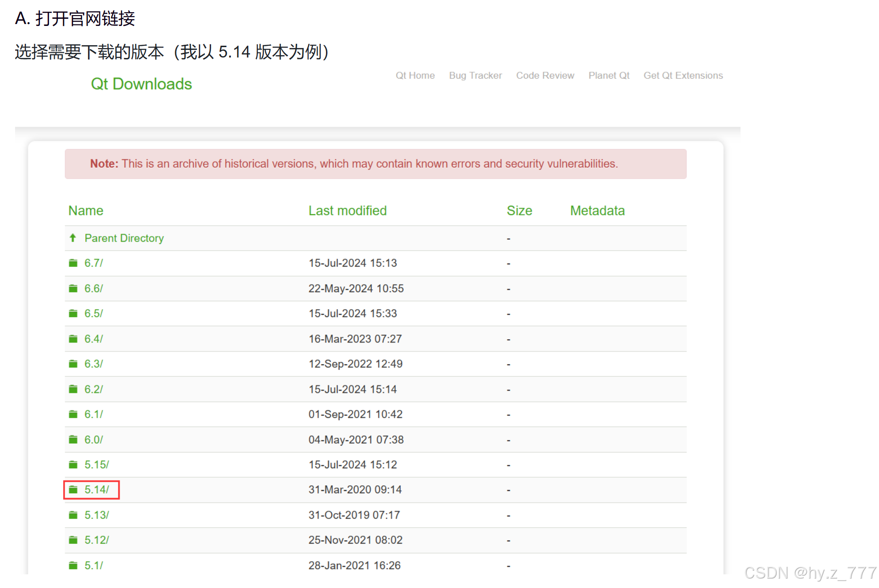The image size is (879, 588).
Task: Select the date 22-May-2024 10:55
Action: pyautogui.click(x=356, y=288)
